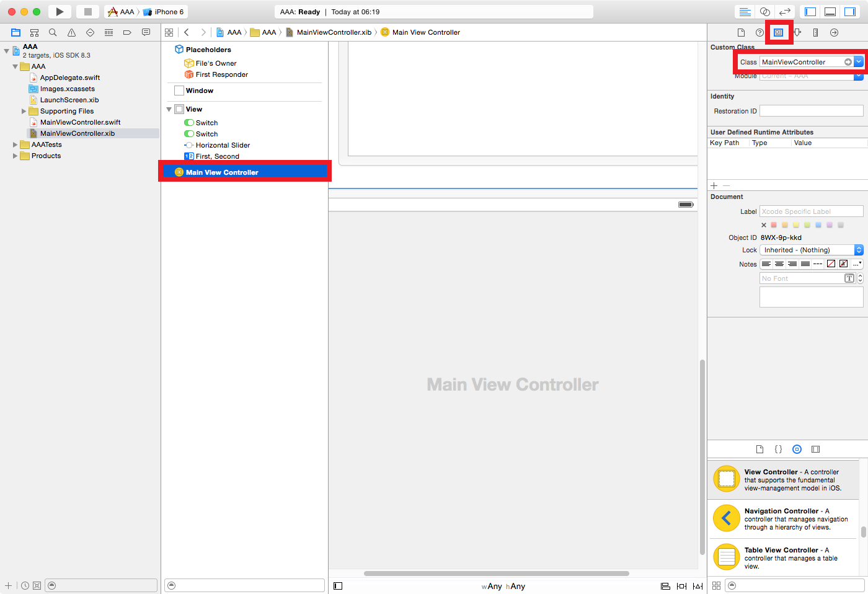The image size is (868, 594).
Task: Set notes alignment to justified
Action: (x=805, y=264)
